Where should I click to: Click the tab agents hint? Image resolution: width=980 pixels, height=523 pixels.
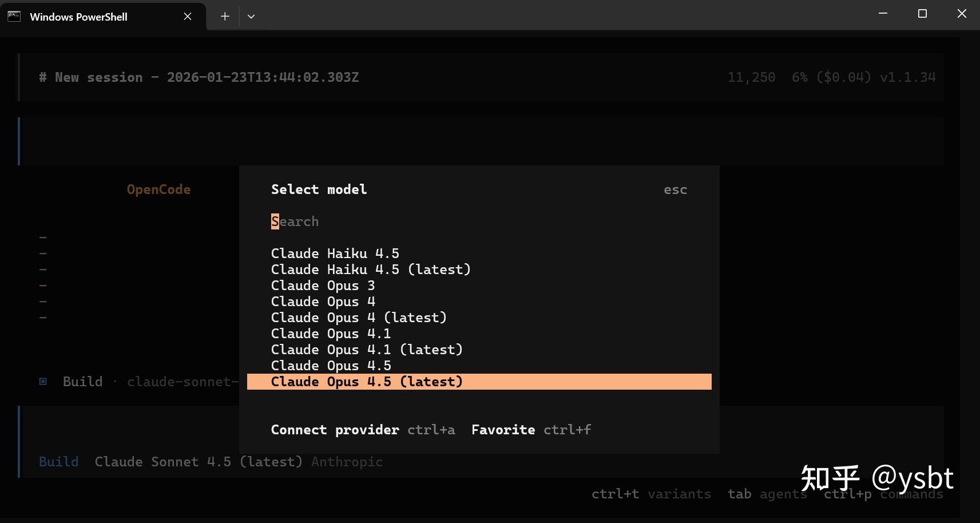pos(767,494)
